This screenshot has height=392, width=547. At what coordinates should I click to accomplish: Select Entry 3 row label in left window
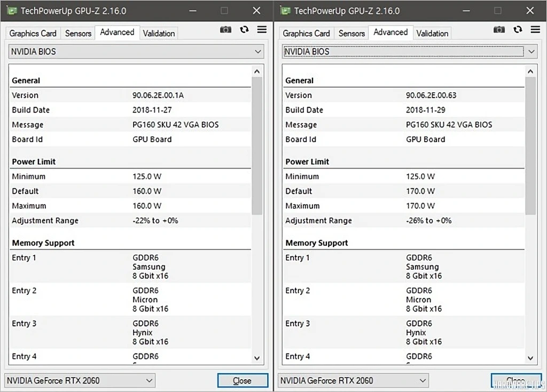click(24, 323)
